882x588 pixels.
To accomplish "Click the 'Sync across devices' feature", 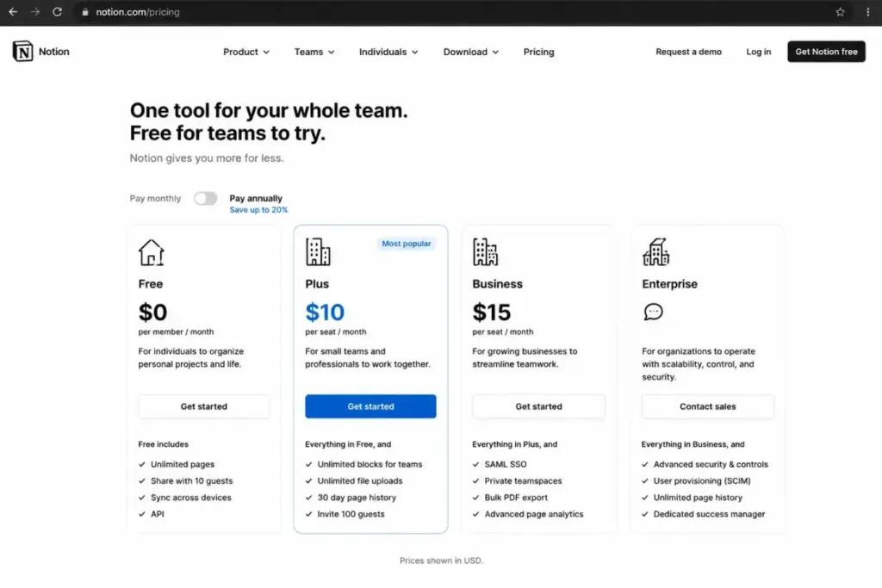I will pos(190,498).
